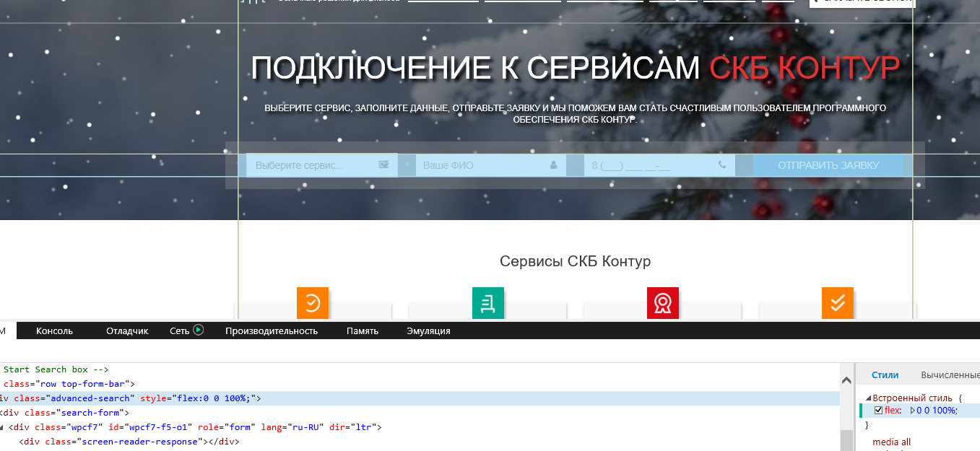Click the DOM scrollbar up arrow
The image size is (980, 451).
click(x=846, y=380)
